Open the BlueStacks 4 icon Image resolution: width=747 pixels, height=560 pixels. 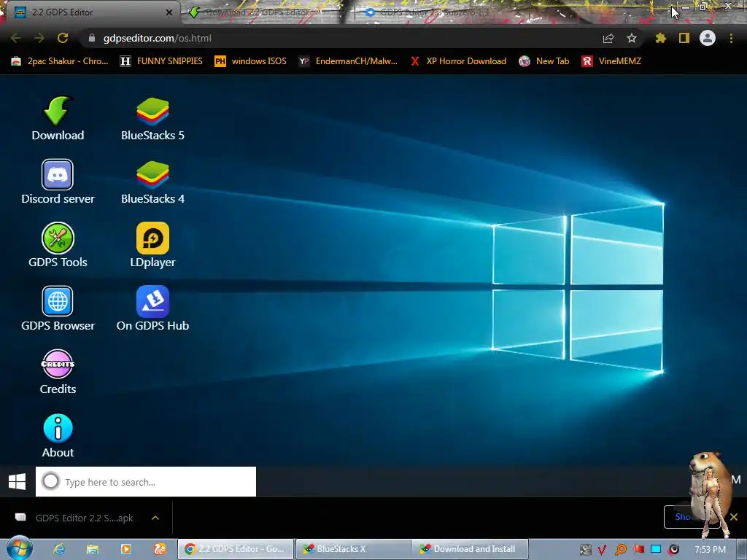pos(152,174)
